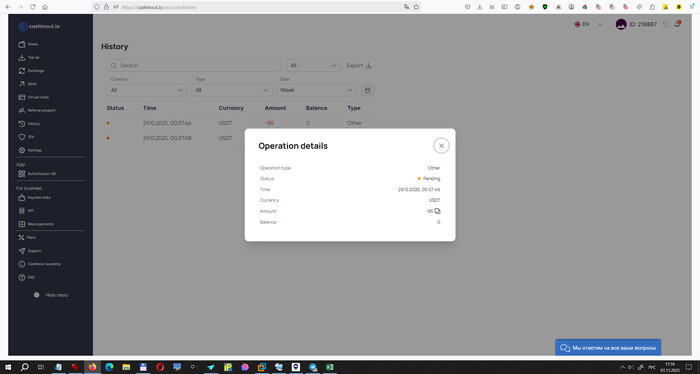Bookmark this page with the star
Viewport: 700px width, 374px height.
[416, 7]
